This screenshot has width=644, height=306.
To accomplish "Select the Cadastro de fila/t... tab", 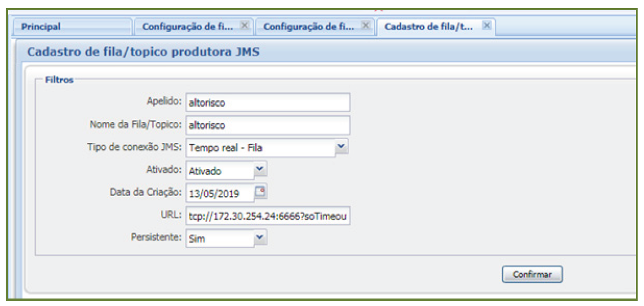I will click(428, 27).
